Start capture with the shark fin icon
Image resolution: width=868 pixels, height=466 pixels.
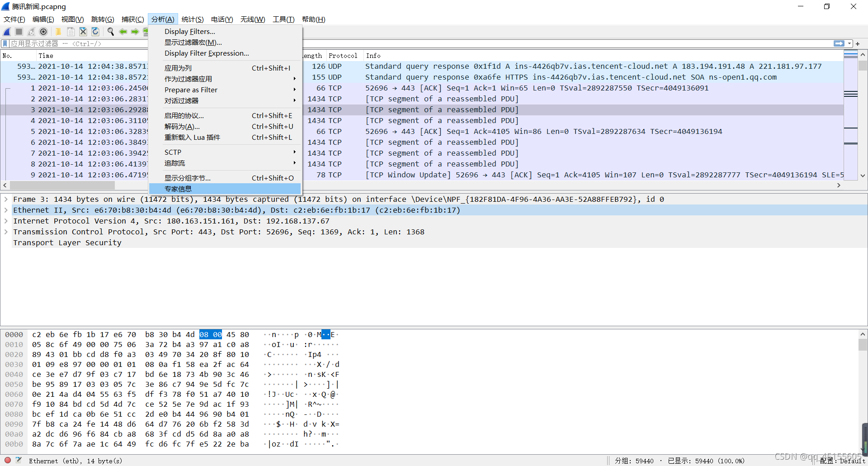pos(7,32)
